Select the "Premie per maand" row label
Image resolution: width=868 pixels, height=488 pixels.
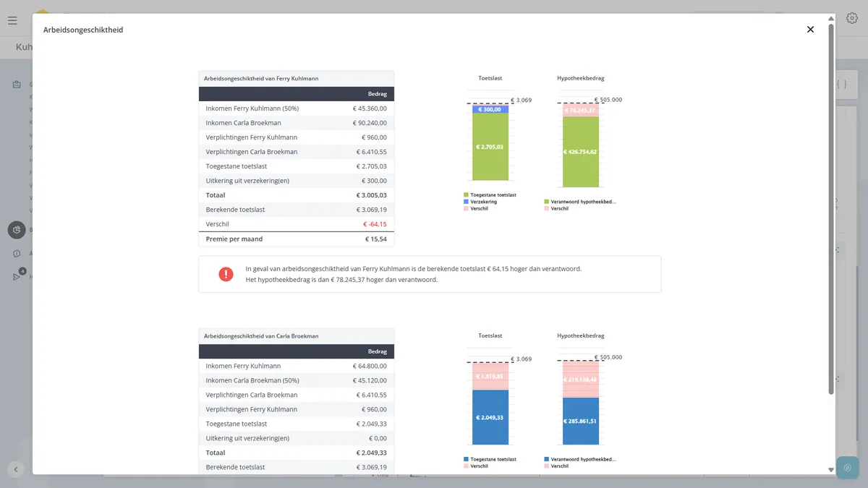pos(234,239)
